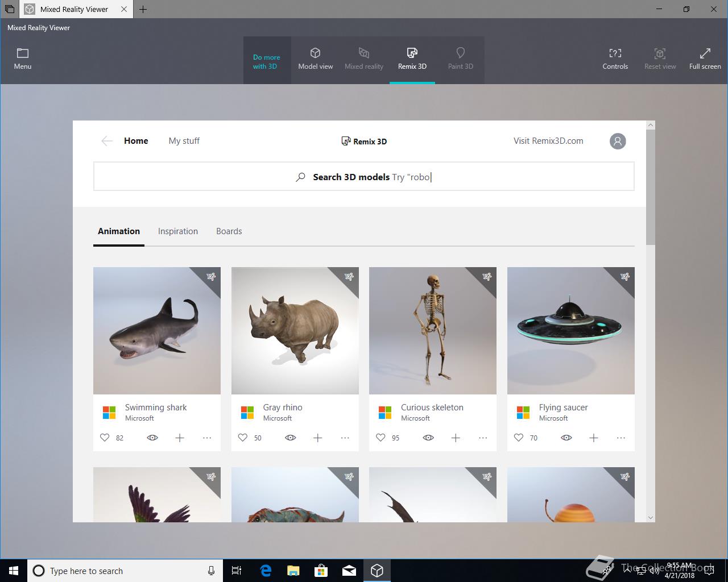Preview Swimming shark with eye icon
The height and width of the screenshot is (582, 728).
click(152, 438)
